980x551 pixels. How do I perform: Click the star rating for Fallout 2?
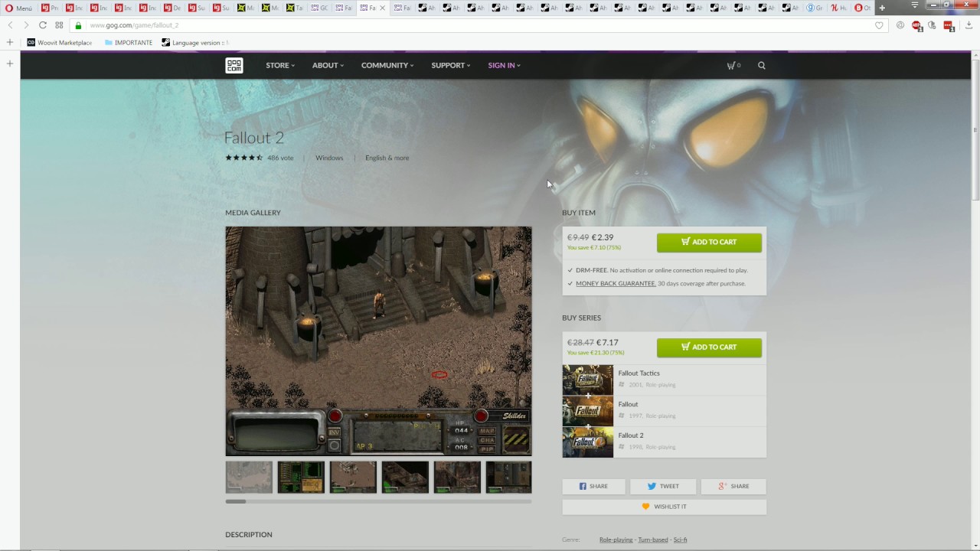243,158
